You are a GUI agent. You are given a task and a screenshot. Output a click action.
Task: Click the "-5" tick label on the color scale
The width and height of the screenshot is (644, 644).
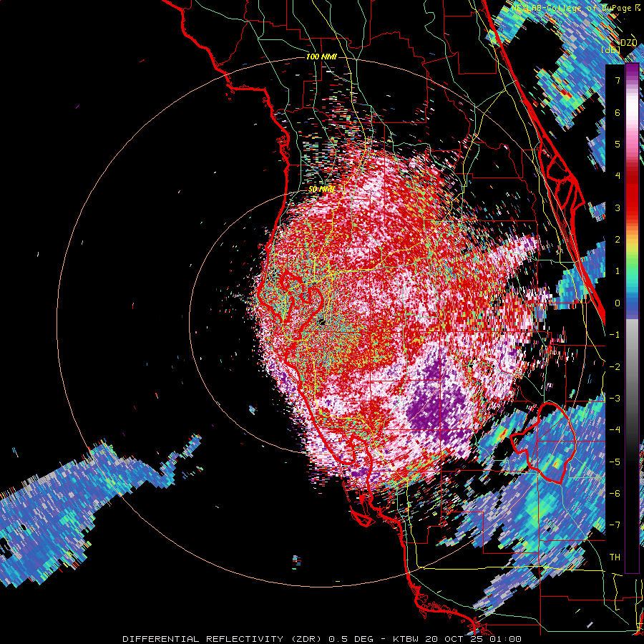point(615,462)
